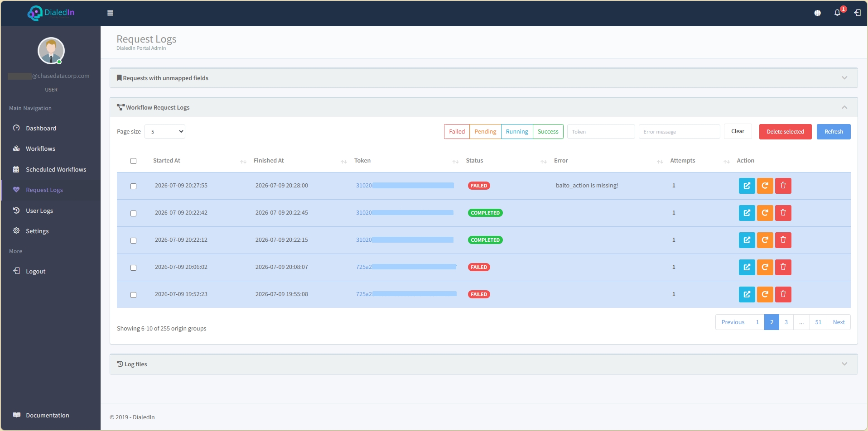Select the 20:06:02 row checkbox

point(133,268)
